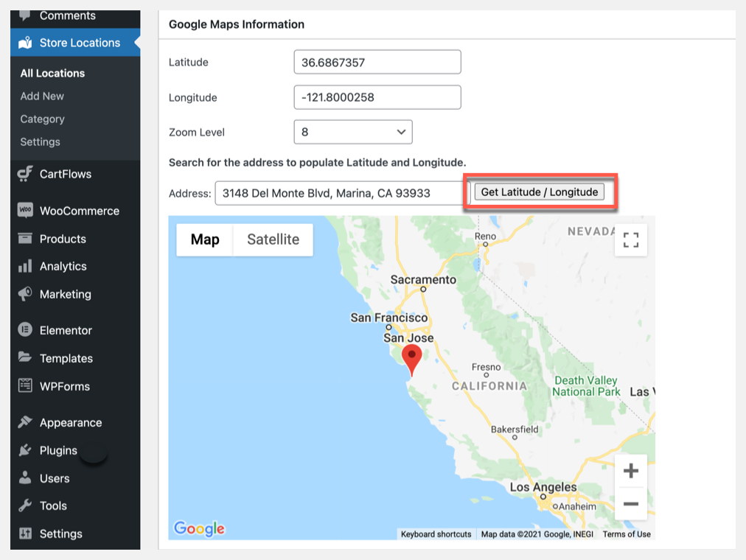This screenshot has height=560, width=746.
Task: Toggle fullscreen view on the map
Action: tap(630, 240)
